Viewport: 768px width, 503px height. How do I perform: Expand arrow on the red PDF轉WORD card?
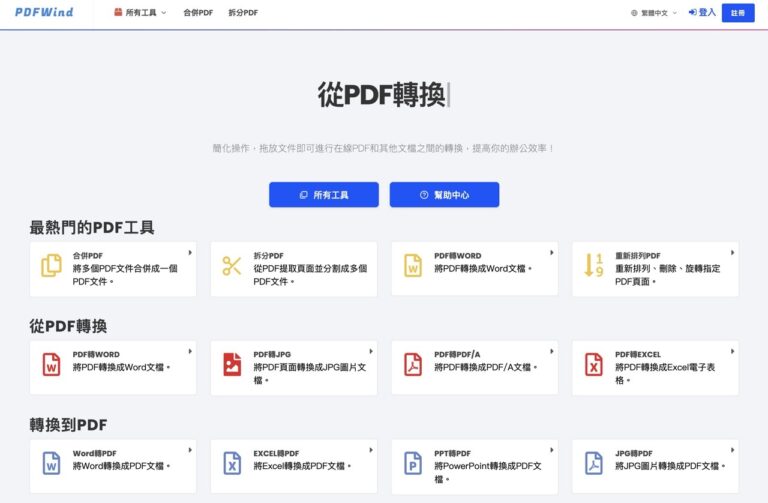tap(190, 351)
